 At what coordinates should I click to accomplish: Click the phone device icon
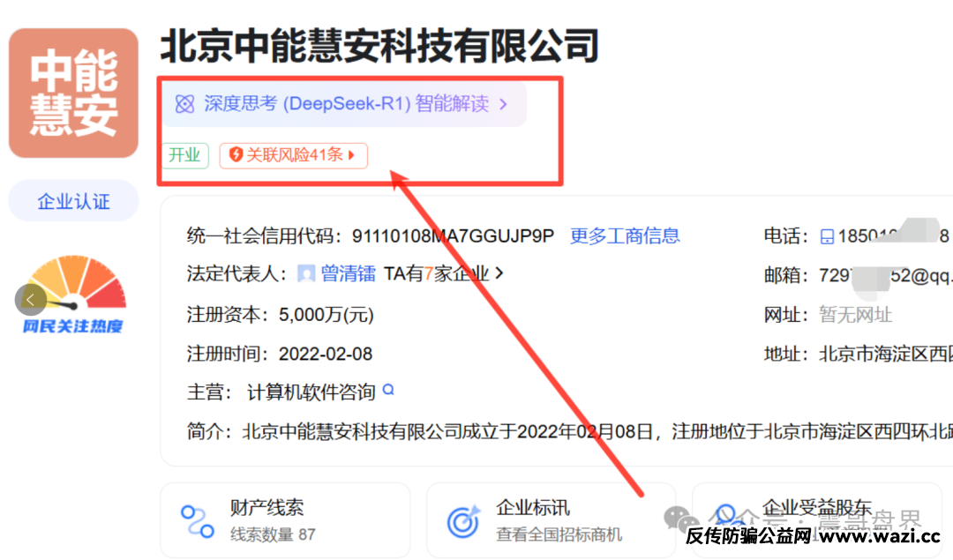tap(827, 236)
